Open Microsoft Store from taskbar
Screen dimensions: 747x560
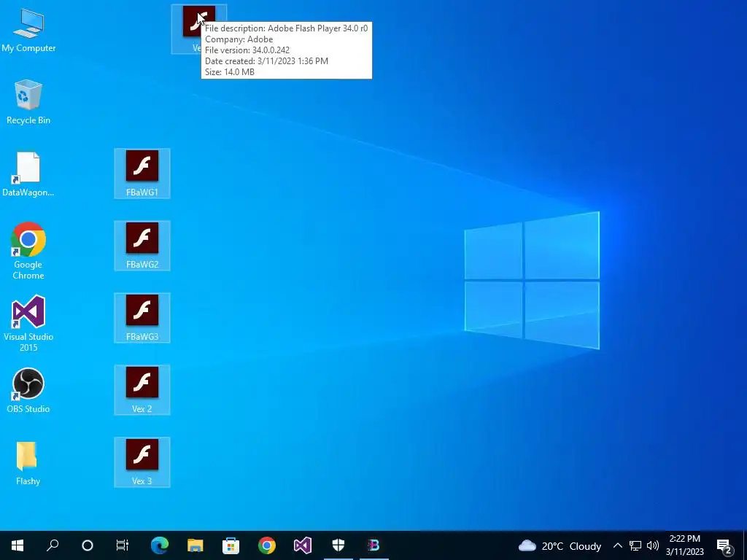point(231,545)
